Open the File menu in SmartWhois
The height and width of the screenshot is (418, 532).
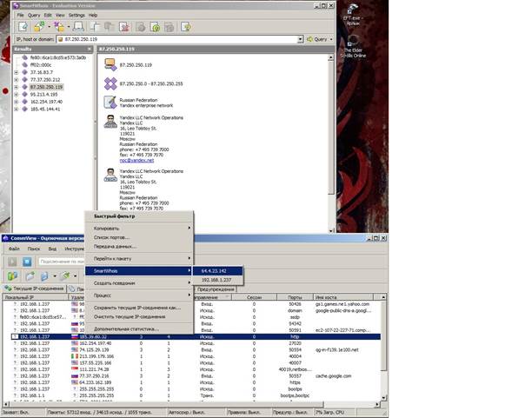20,16
